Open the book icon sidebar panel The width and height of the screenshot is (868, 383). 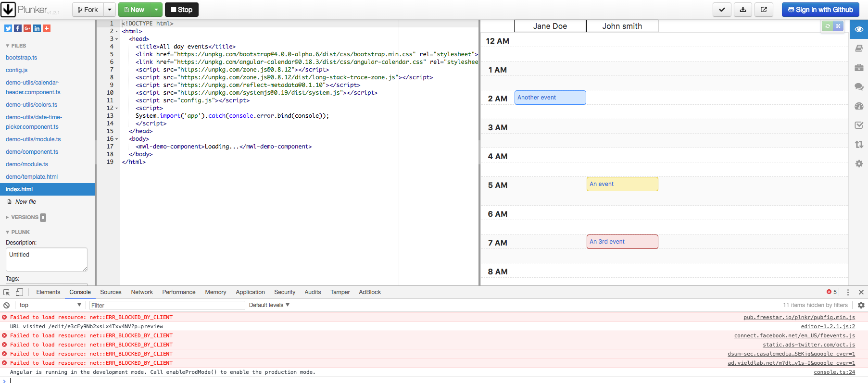pyautogui.click(x=859, y=49)
